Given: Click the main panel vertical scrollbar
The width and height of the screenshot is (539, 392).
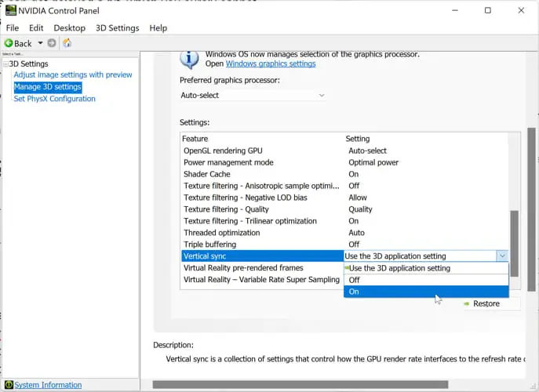Looking at the screenshot, I should coord(531,209).
